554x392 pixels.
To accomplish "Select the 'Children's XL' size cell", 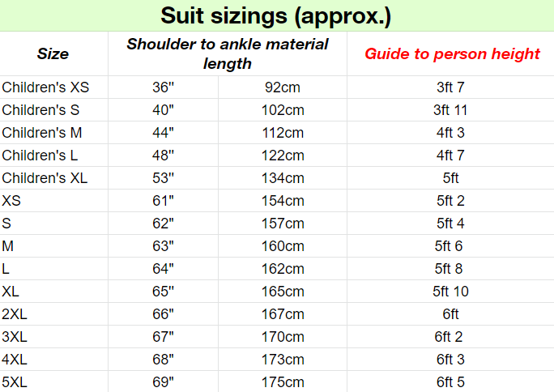I will point(45,178).
